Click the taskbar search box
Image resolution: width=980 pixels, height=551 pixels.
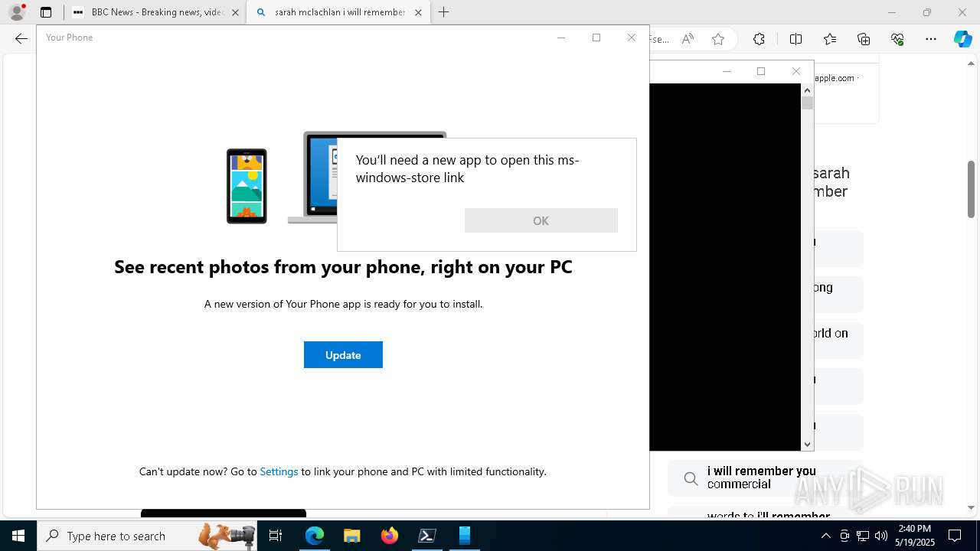click(147, 536)
